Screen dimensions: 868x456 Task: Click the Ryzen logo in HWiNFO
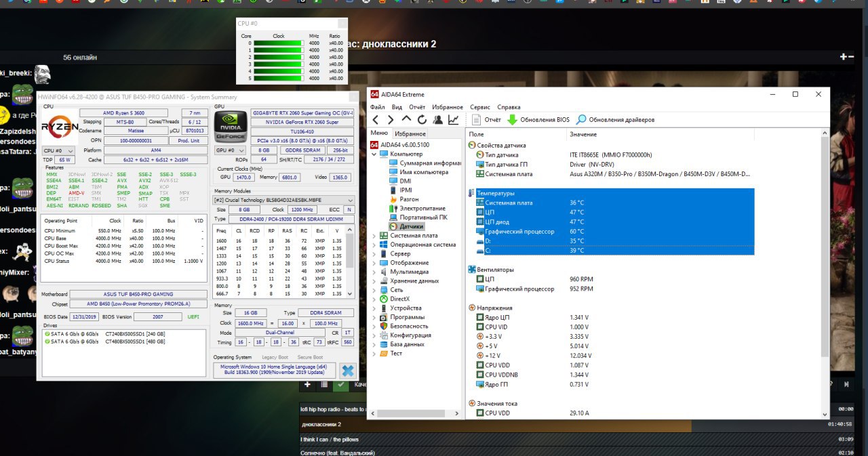tap(59, 126)
